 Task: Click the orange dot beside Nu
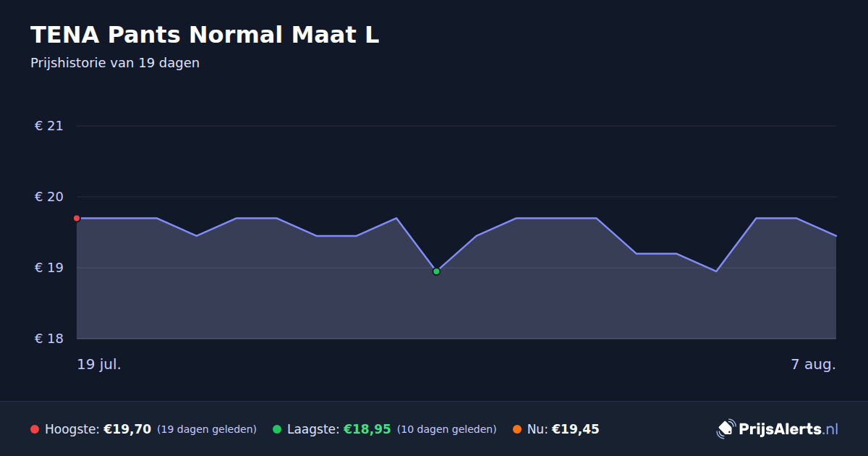[x=517, y=429]
